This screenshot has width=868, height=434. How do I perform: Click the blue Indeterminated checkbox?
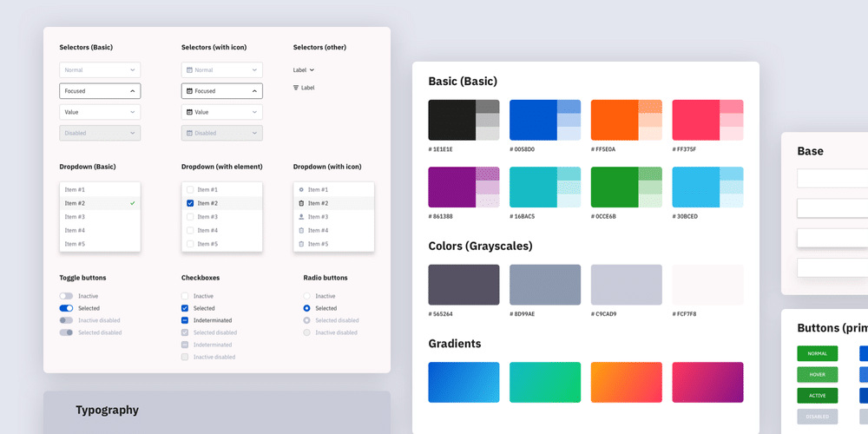click(185, 320)
